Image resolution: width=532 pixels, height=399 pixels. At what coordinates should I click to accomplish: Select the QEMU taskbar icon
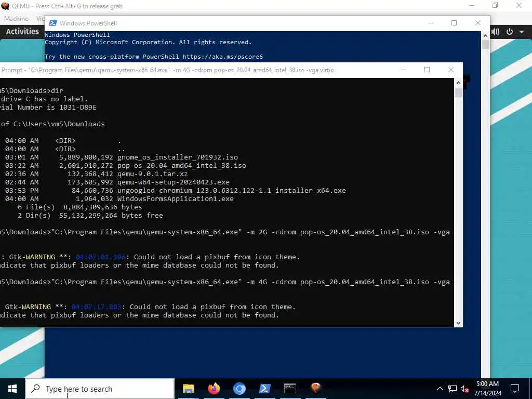(x=315, y=389)
